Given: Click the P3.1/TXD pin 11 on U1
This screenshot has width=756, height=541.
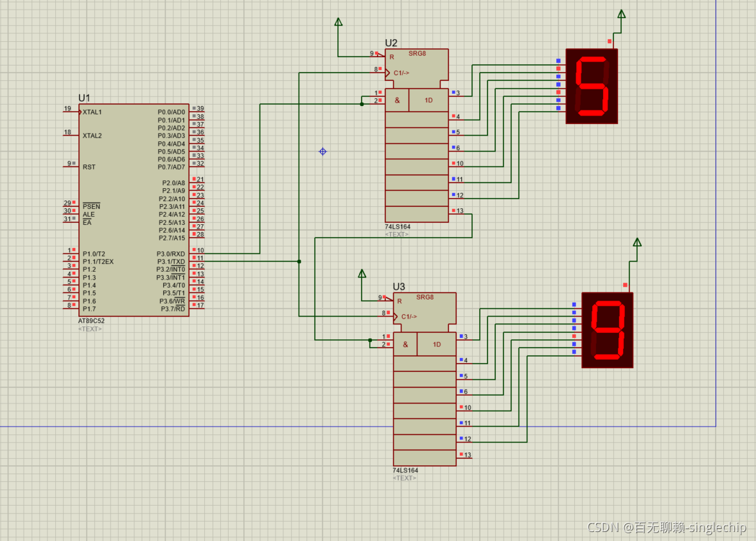Looking at the screenshot, I should [x=198, y=260].
